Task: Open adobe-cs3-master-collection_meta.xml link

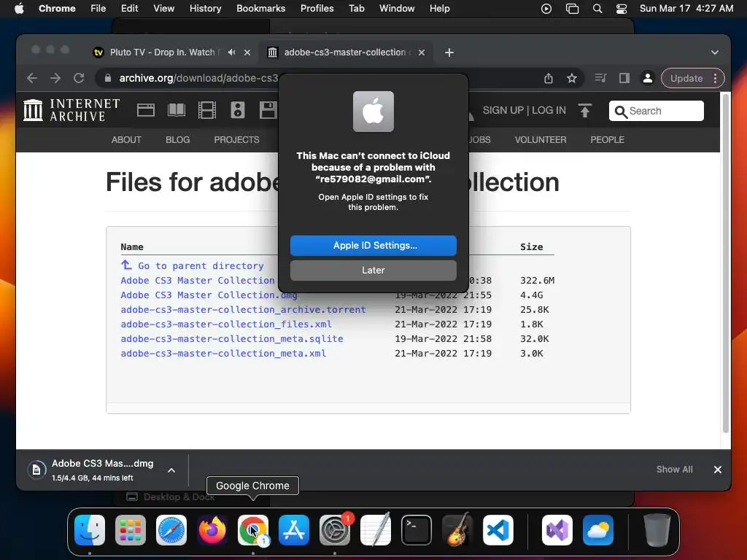Action: point(223,354)
